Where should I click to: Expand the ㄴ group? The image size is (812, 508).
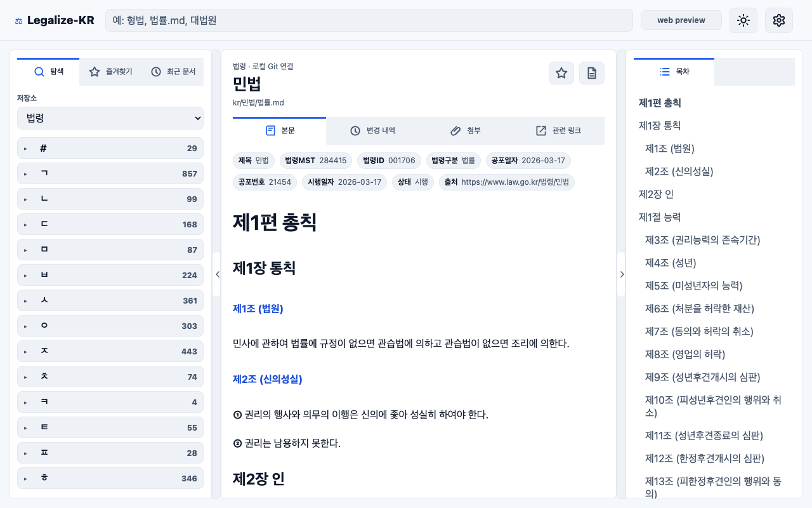click(x=110, y=199)
